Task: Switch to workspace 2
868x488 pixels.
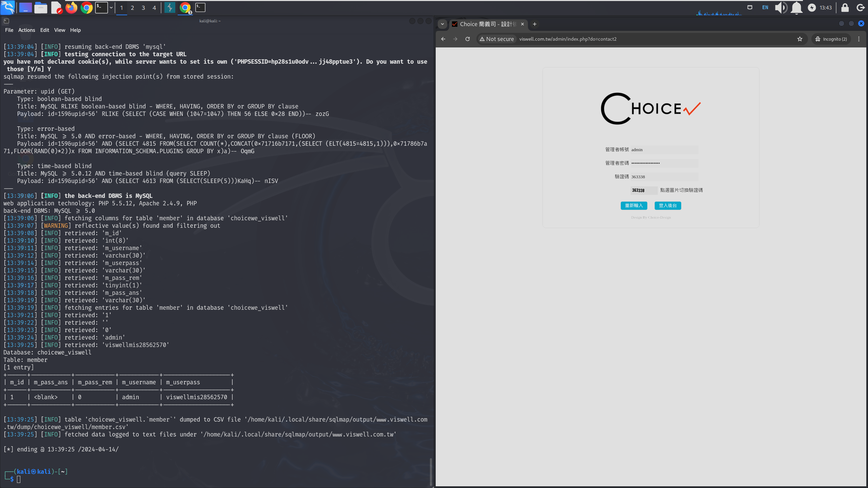Action: tap(132, 8)
